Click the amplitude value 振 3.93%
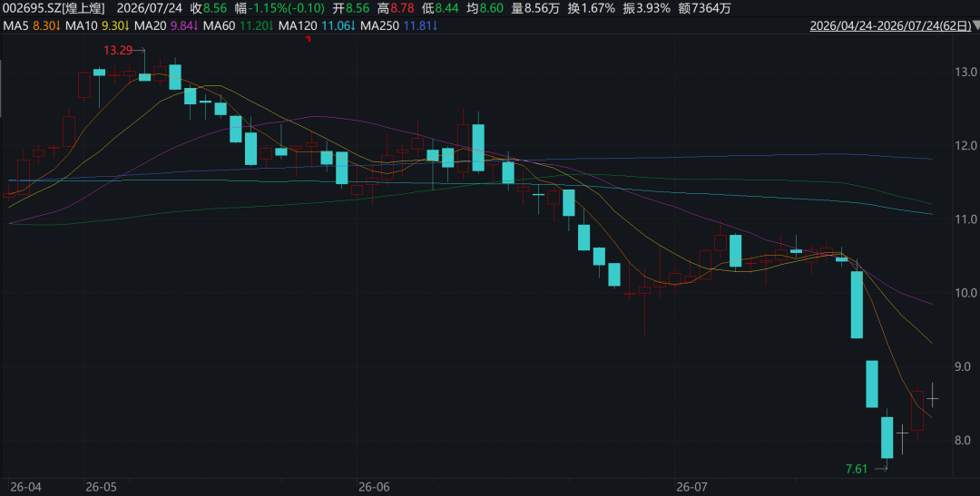Viewport: 980px width, 496px height. pyautogui.click(x=646, y=8)
